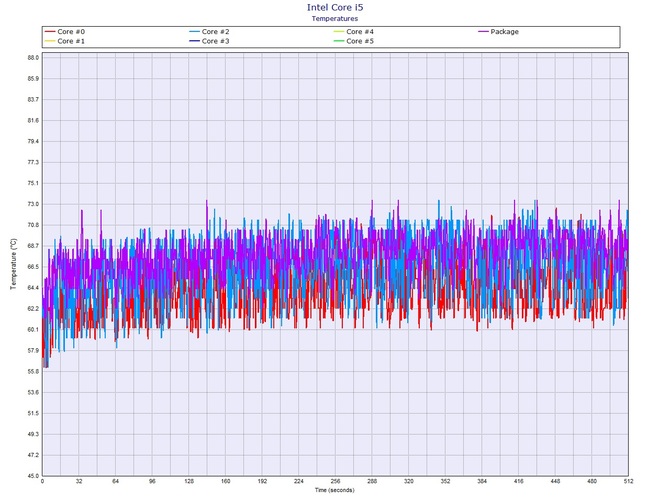Viewport: 670px width, 502px height.
Task: Click the blue Core #2 color line
Action: 194,32
